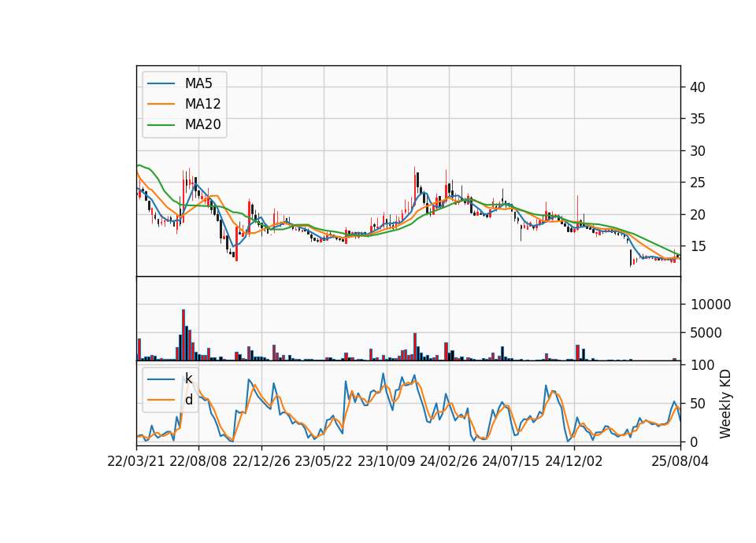Click the KD axis value 50
Screen dimensions: 756x543
pos(698,404)
